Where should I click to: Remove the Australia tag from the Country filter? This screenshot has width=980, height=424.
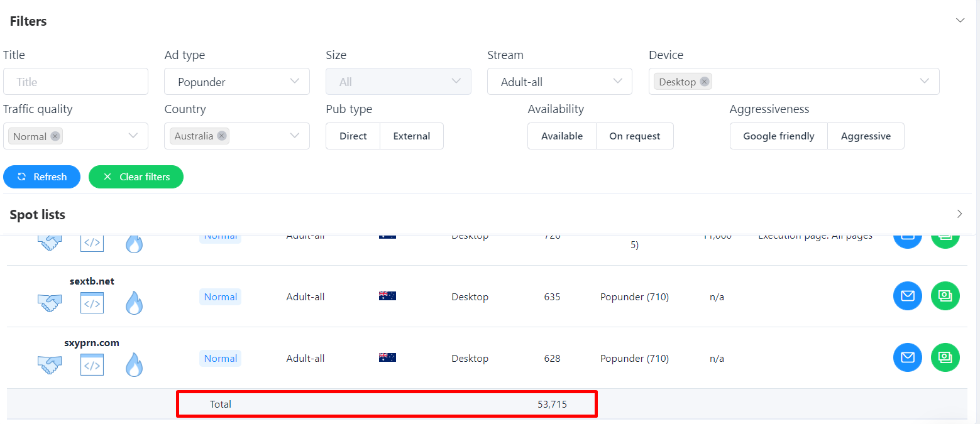pyautogui.click(x=221, y=136)
